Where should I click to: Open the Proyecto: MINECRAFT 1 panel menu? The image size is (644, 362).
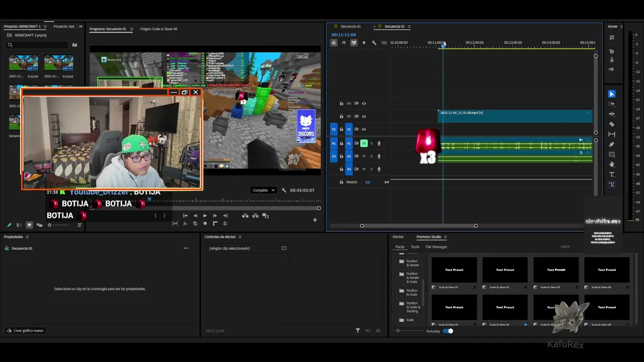pos(45,27)
